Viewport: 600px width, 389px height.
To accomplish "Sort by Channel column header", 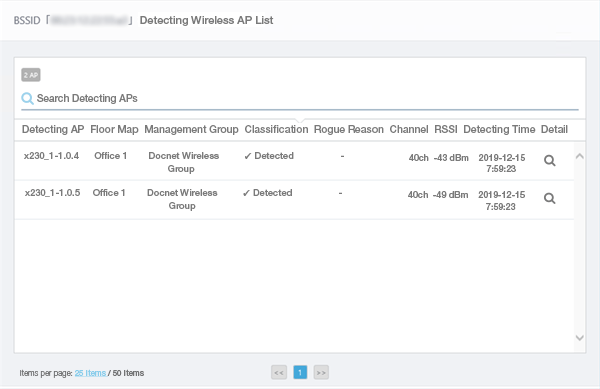I will click(x=409, y=129).
